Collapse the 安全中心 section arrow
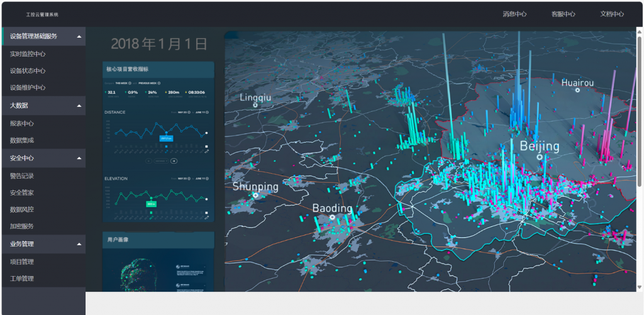 [x=79, y=158]
